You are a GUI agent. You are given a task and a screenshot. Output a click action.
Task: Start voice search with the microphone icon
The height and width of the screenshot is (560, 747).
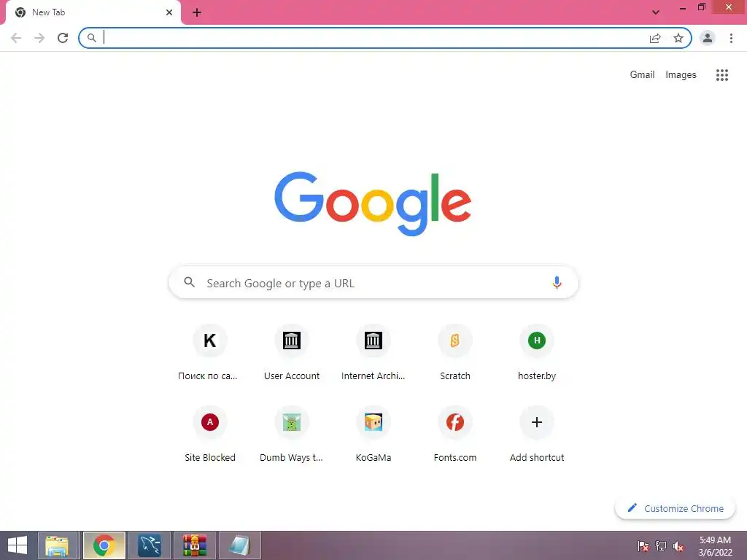(557, 283)
